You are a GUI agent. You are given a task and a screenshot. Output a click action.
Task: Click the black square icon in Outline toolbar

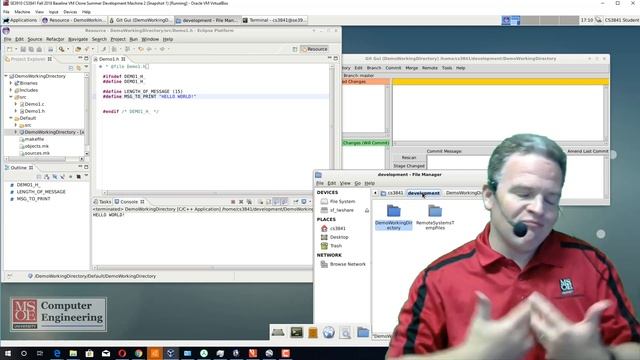pos(78,177)
